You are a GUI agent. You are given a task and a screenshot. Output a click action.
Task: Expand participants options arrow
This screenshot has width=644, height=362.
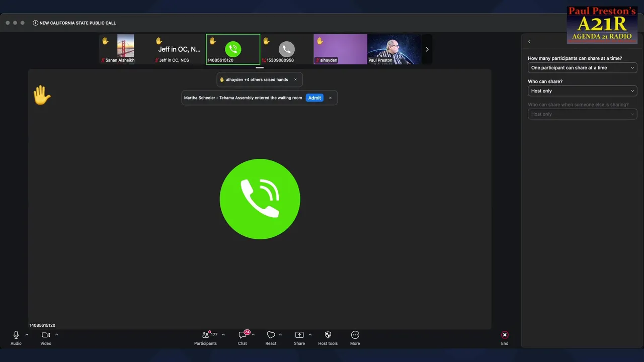223,335
